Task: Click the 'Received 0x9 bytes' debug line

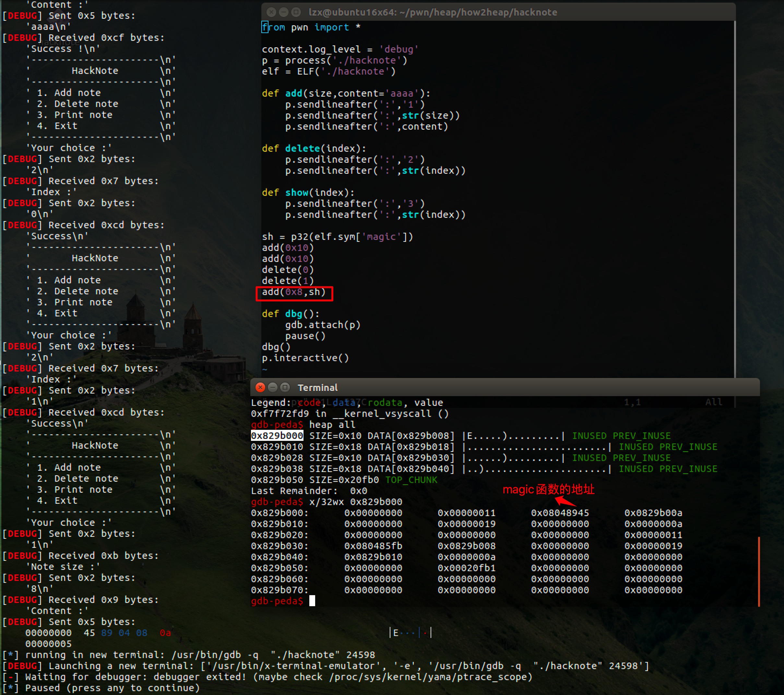Action: (x=80, y=599)
